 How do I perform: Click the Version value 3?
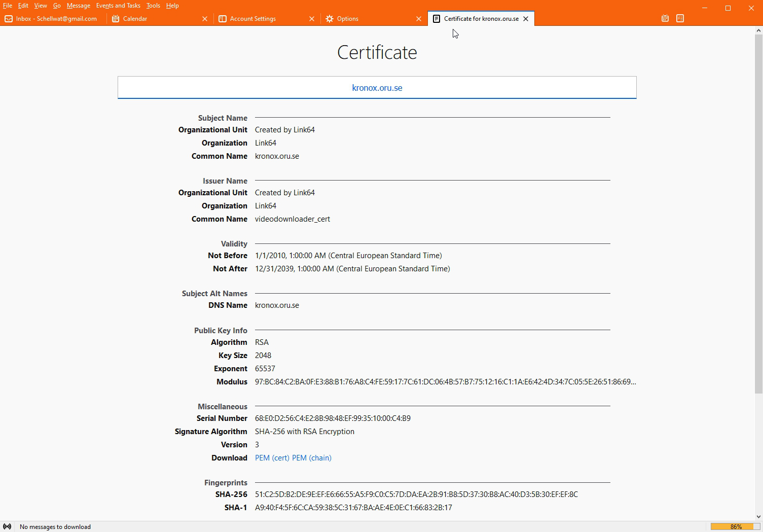click(x=257, y=445)
